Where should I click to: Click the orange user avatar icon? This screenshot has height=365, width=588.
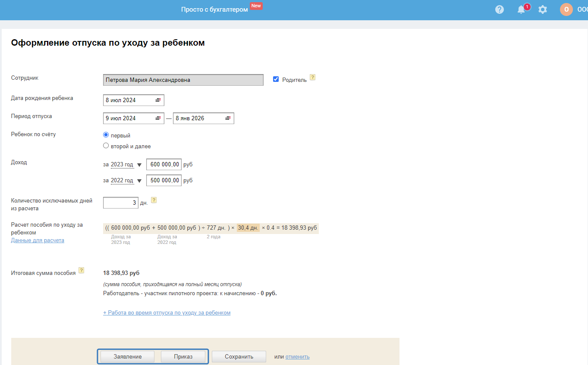tap(566, 9)
